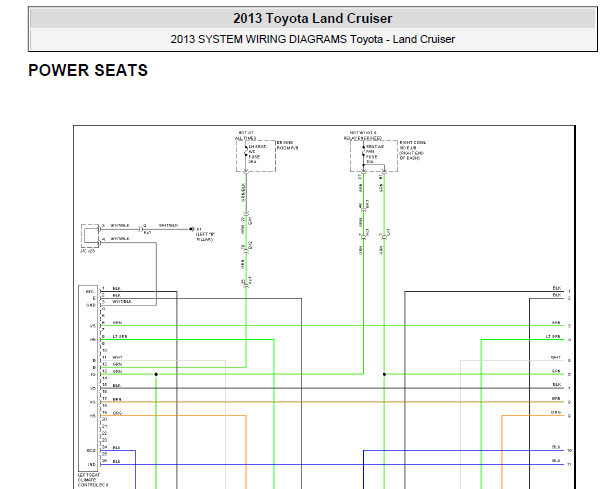Click the 'HOT W/ IG1 RELAY ENERGIZED' label

363,135
